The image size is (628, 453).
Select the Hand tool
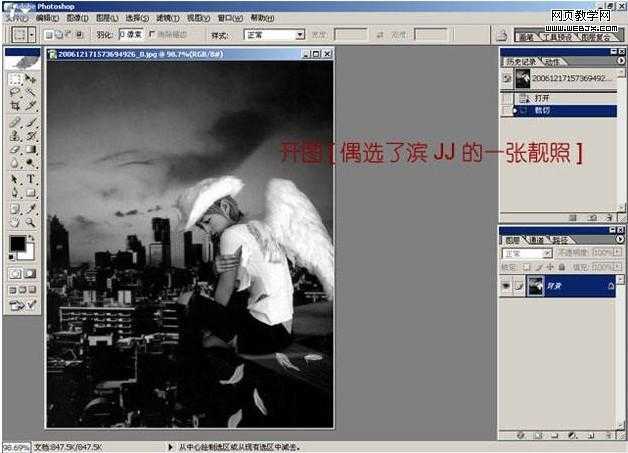pos(15,222)
